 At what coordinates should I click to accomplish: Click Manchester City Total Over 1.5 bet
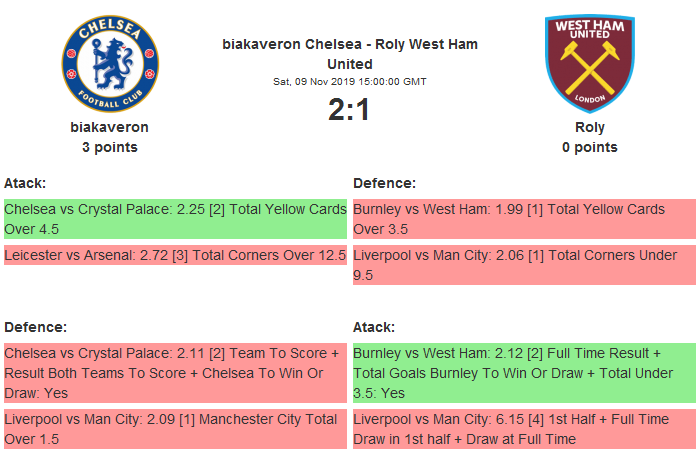pyautogui.click(x=175, y=429)
